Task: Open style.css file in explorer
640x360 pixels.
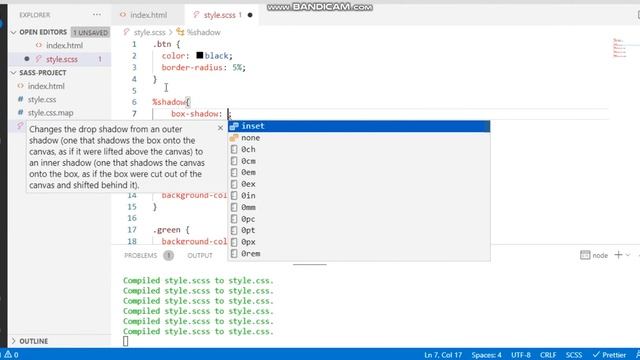Action: [42, 100]
